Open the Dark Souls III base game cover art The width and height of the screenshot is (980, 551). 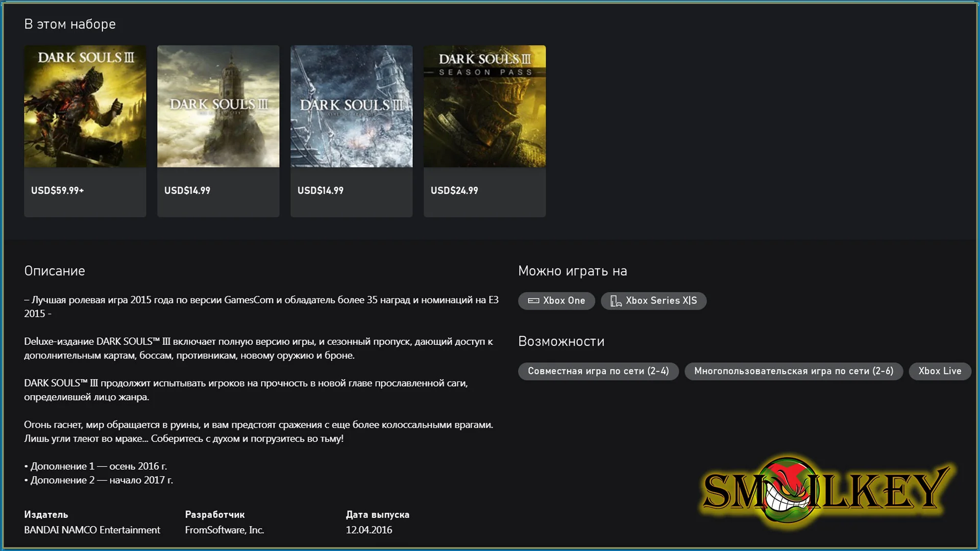[85, 106]
